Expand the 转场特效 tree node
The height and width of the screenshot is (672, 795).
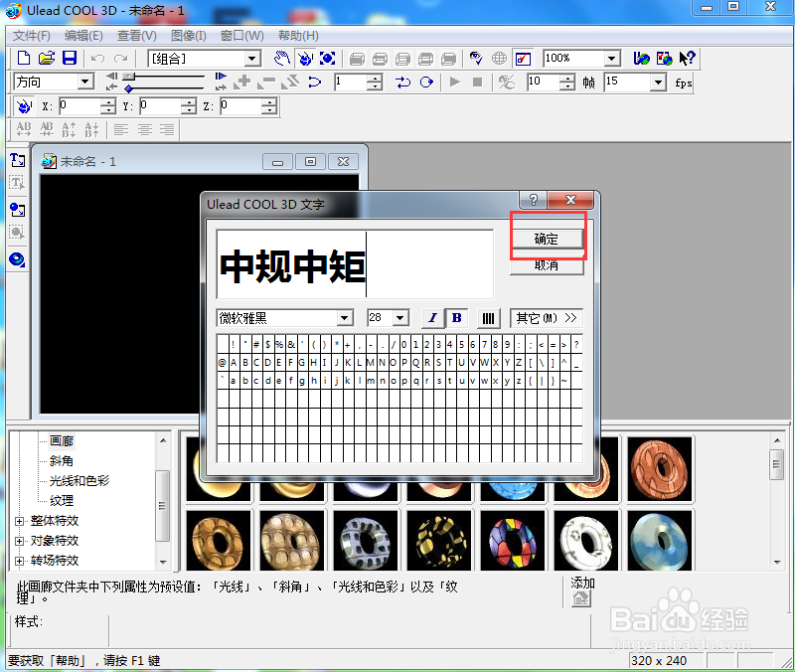[x=19, y=561]
